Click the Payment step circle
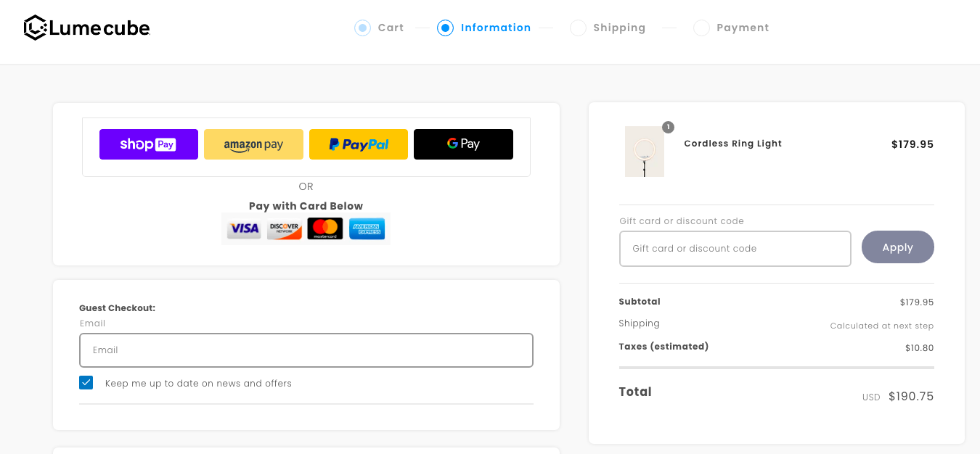Image resolution: width=980 pixels, height=454 pixels. 701,28
